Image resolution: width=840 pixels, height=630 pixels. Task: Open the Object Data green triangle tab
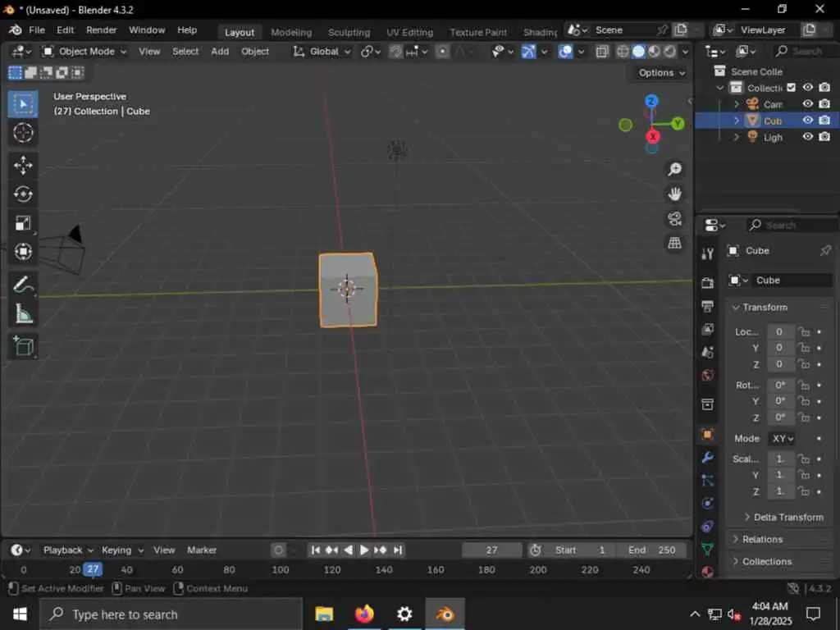[707, 549]
